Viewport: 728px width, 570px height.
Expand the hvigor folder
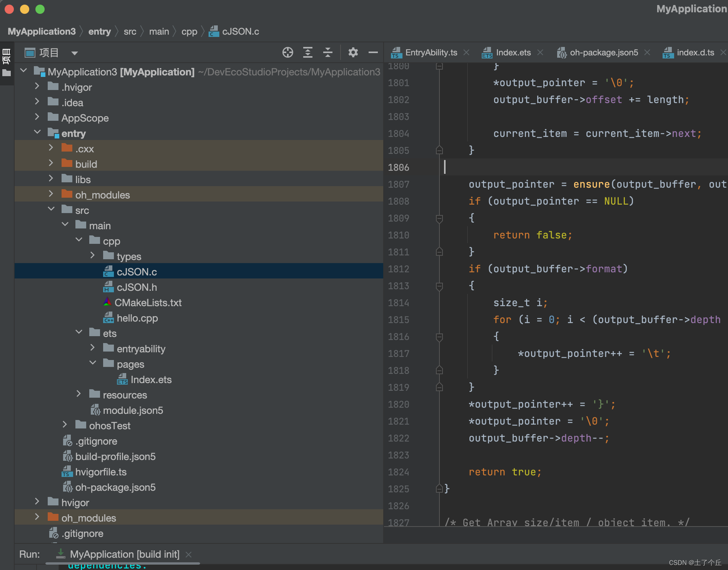(x=37, y=502)
